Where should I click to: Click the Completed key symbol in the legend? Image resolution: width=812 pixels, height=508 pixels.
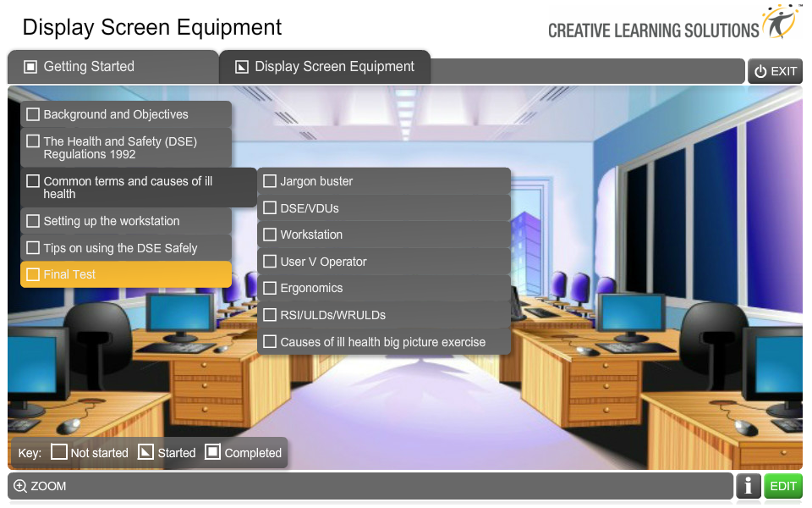[213, 452]
